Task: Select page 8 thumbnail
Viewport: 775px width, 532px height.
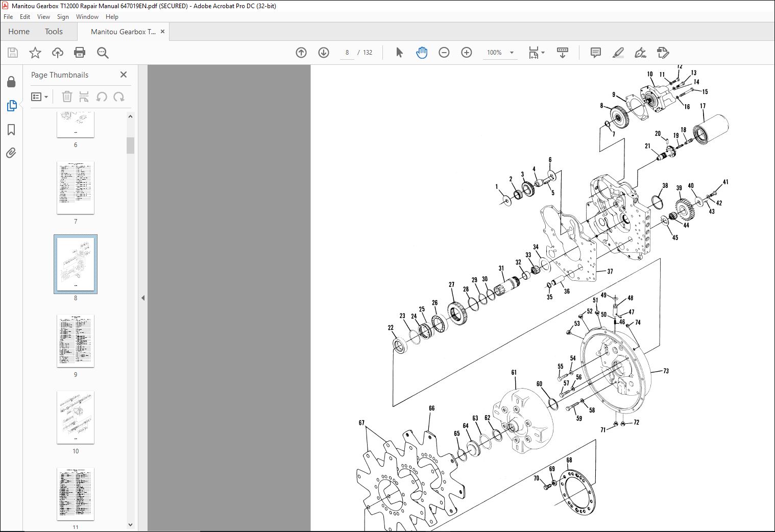Action: point(76,264)
